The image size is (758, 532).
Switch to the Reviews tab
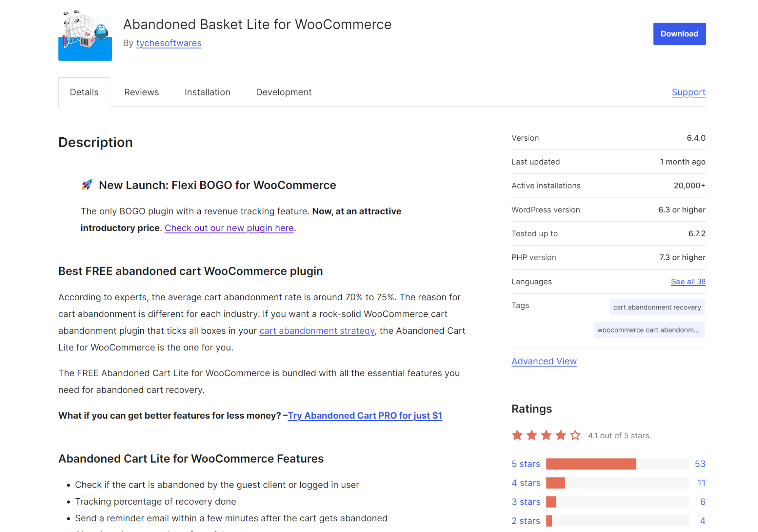click(141, 92)
